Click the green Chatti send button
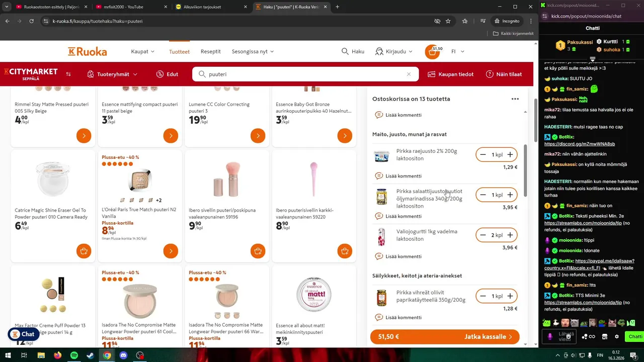 tap(634, 336)
